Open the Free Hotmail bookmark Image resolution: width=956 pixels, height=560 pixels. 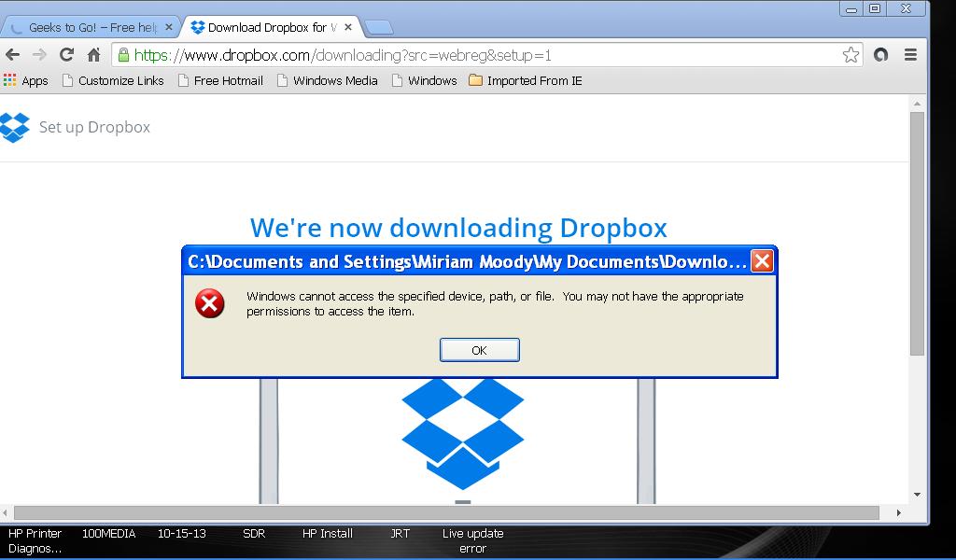point(220,80)
